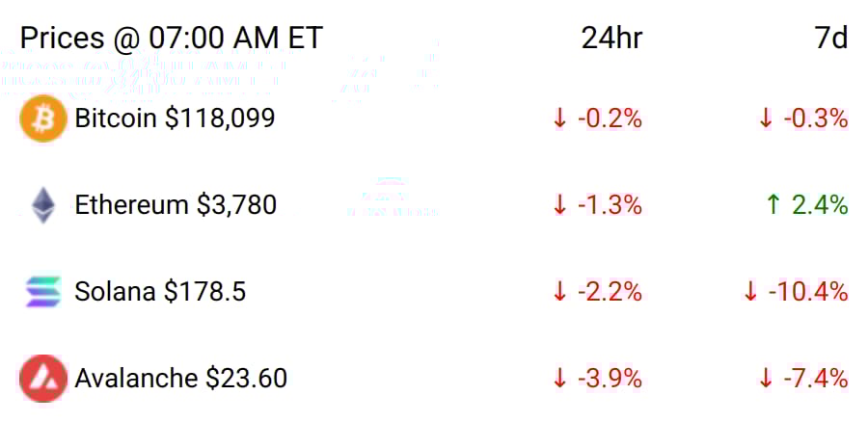Click Solana's -2.2% 24hr change
The width and height of the screenshot is (868, 422).
point(610,292)
